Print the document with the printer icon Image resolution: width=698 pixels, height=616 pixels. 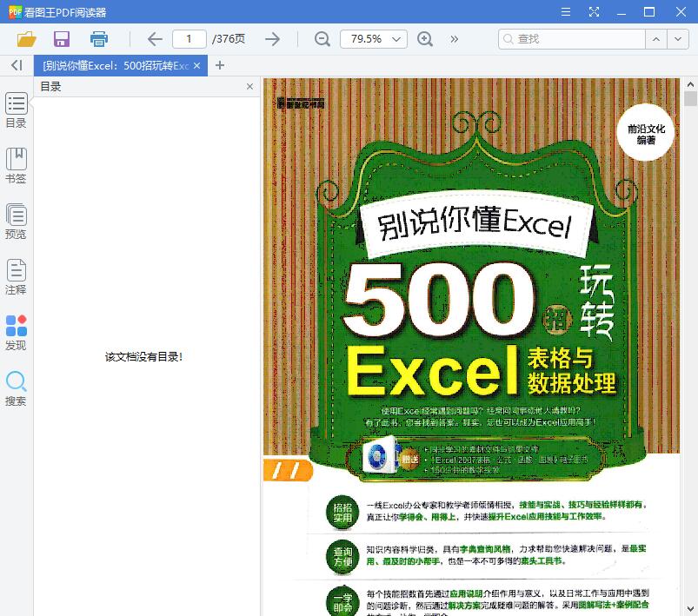coord(99,39)
